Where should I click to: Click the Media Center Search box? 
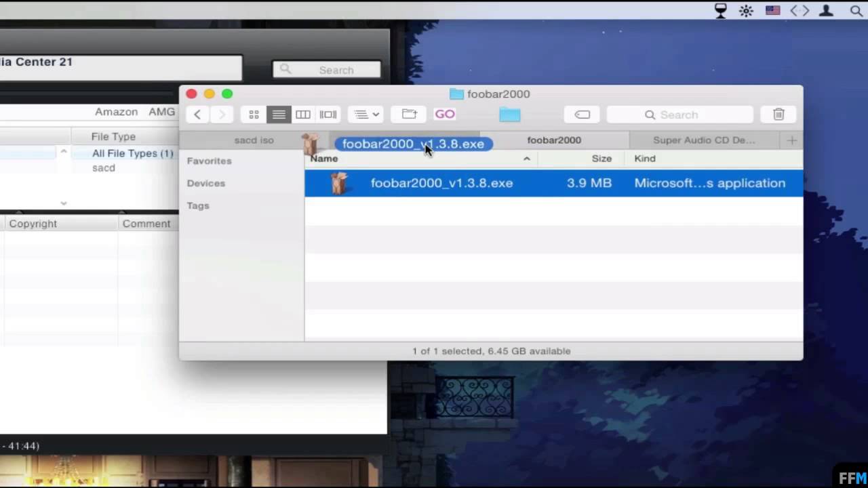[327, 70]
